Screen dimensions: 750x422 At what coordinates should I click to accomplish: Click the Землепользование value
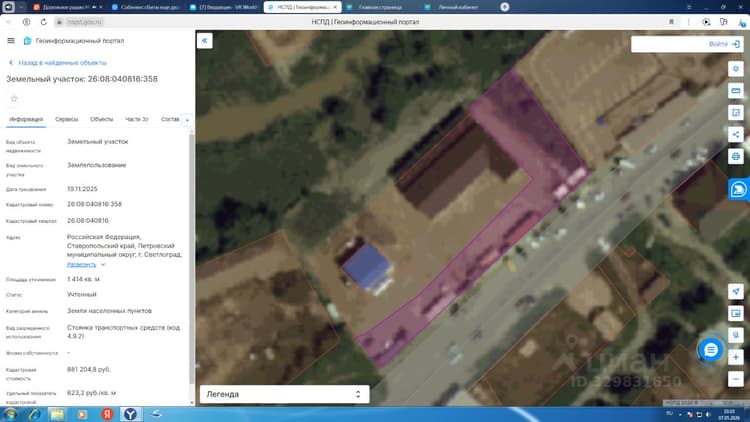pyautogui.click(x=97, y=165)
